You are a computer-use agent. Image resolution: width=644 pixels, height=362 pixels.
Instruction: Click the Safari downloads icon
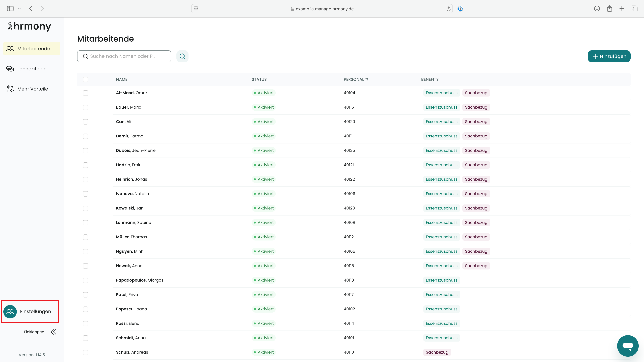pos(597,9)
